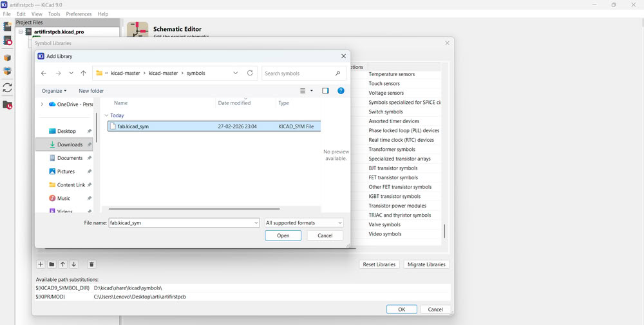
Task: Click the File name input field
Action: (x=184, y=222)
